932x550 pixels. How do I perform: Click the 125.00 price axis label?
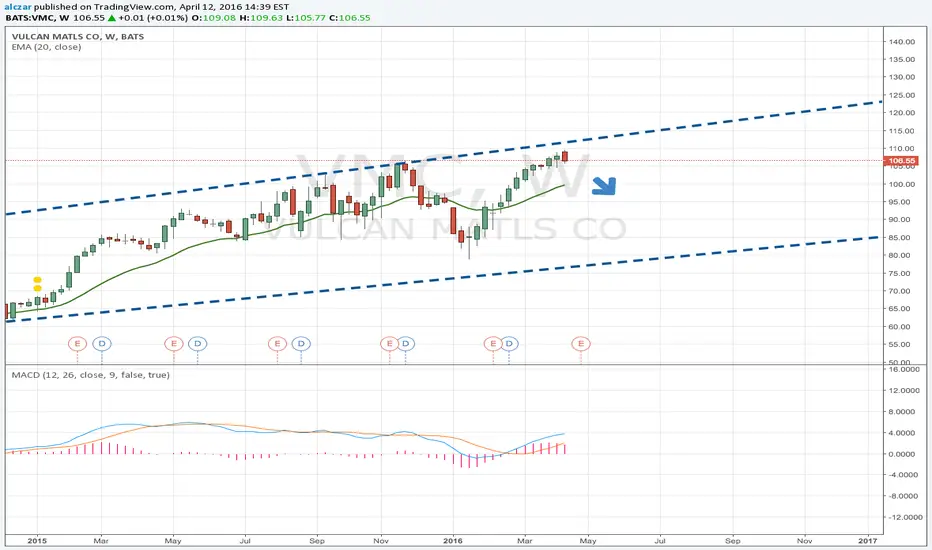(x=902, y=95)
